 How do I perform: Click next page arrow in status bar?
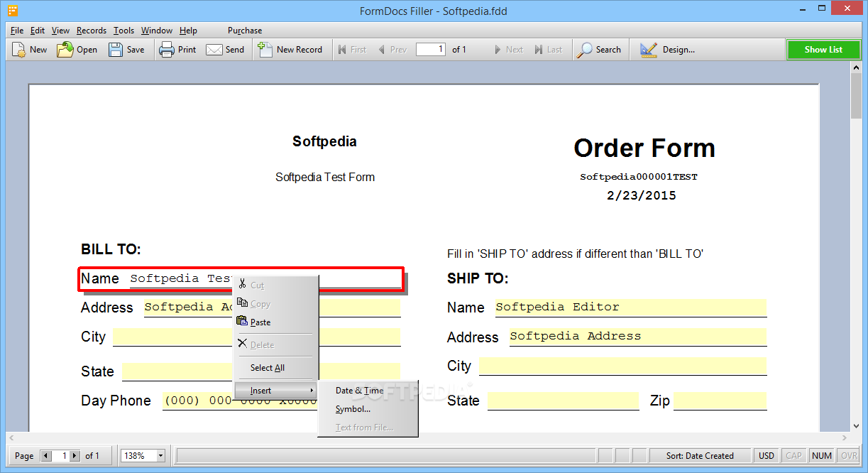[x=75, y=456]
